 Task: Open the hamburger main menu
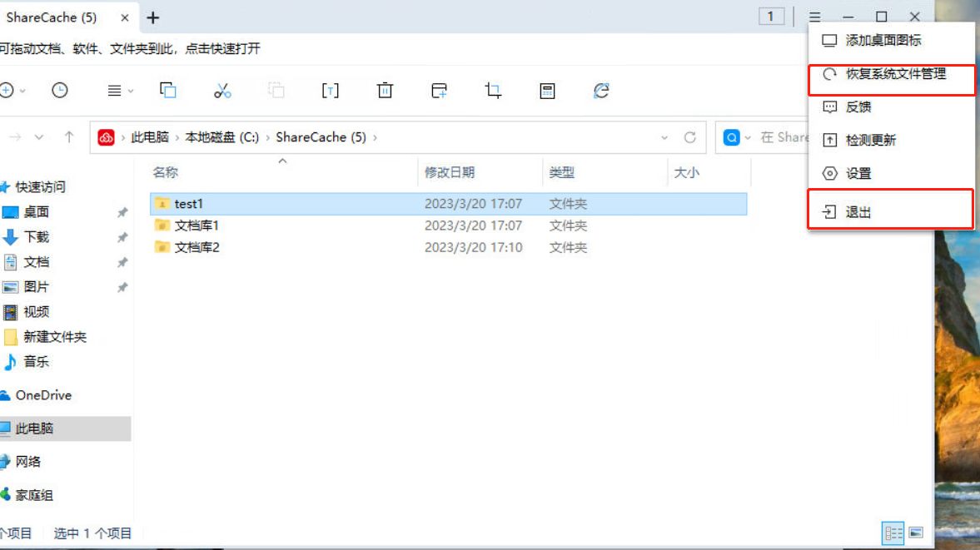point(814,17)
